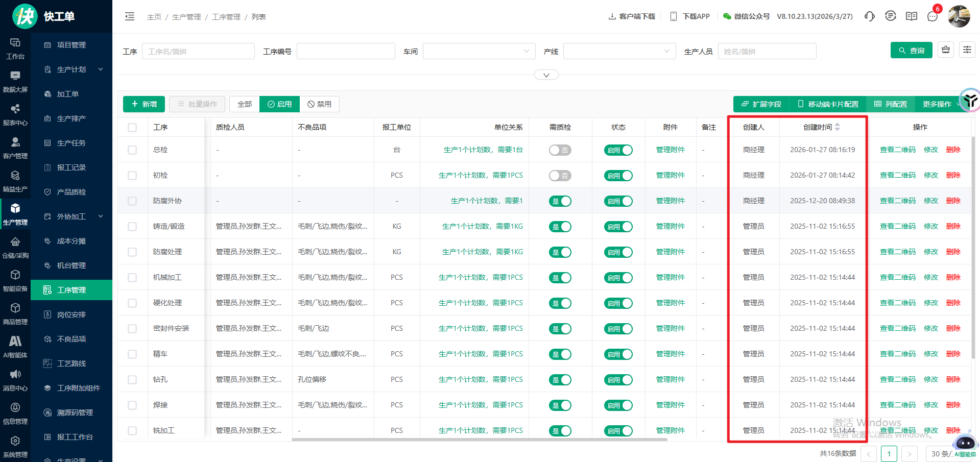The height and width of the screenshot is (462, 980).
Task: Open the customer service headset icon
Action: click(x=869, y=16)
